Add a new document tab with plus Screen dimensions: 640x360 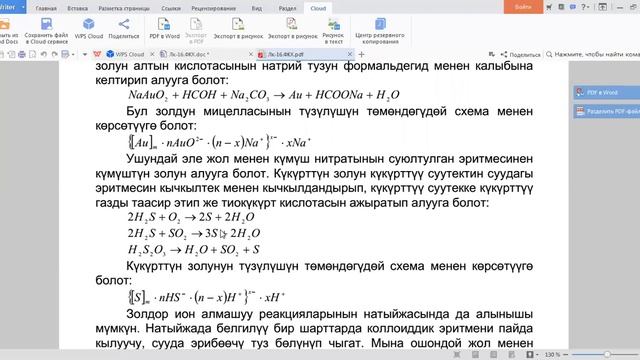point(361,54)
